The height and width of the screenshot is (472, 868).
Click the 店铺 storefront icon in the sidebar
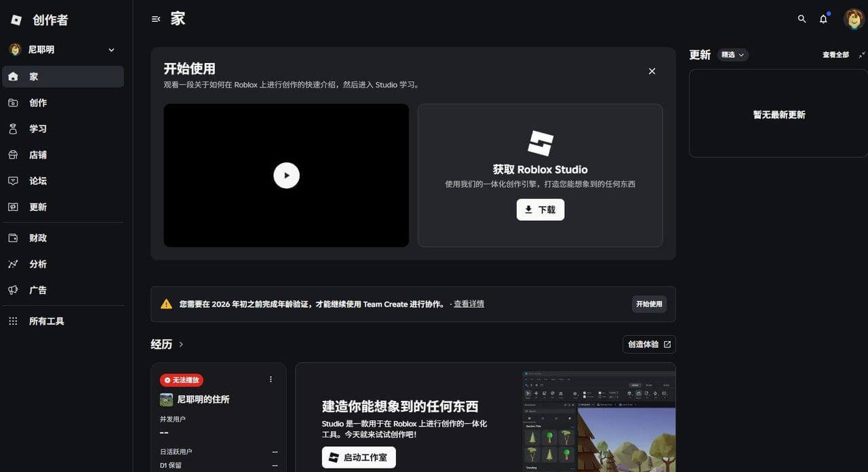(x=13, y=155)
